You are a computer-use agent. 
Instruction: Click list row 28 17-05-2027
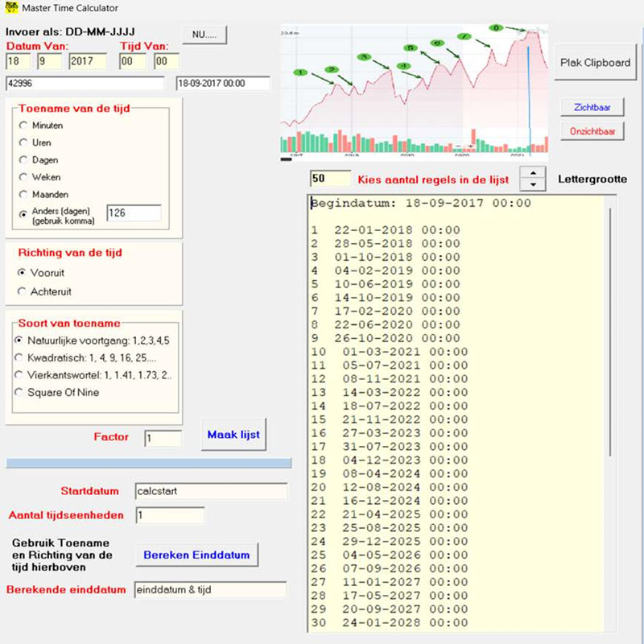click(390, 596)
